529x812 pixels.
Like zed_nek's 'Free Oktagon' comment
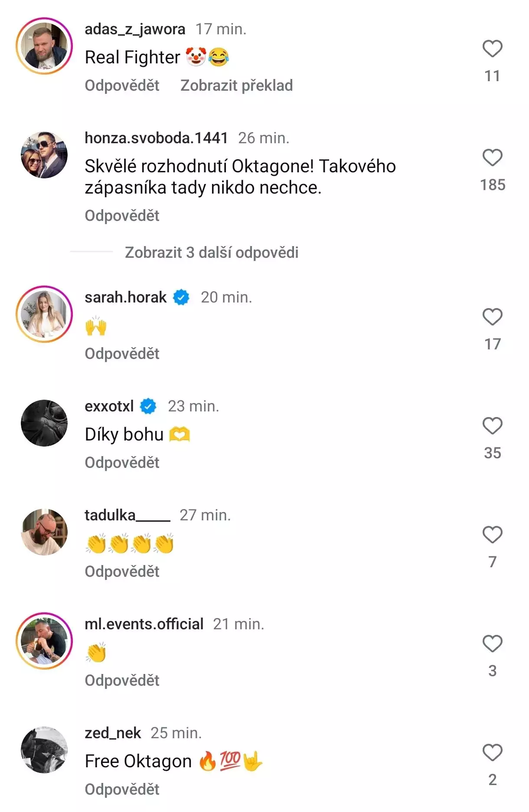point(492,753)
